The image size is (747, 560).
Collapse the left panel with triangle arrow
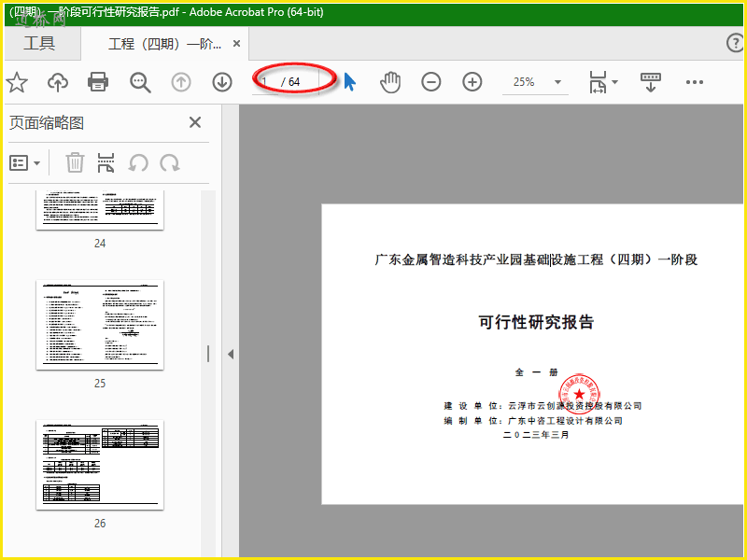click(x=231, y=355)
